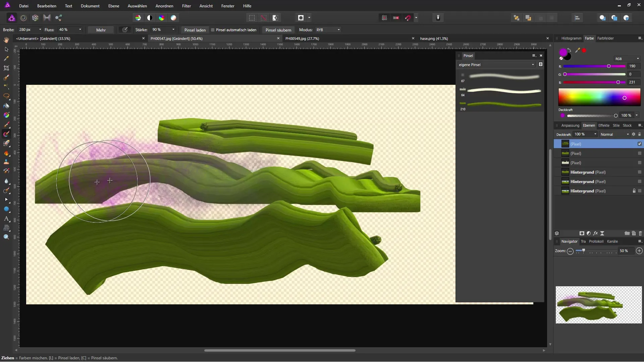The image size is (644, 362).
Task: Switch to the hase.png document tab
Action: [434, 39]
